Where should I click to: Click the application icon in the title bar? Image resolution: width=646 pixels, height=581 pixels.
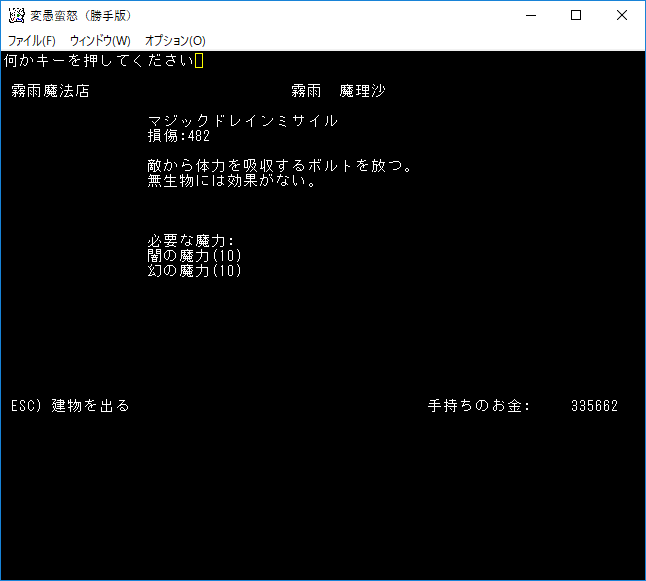(15, 15)
